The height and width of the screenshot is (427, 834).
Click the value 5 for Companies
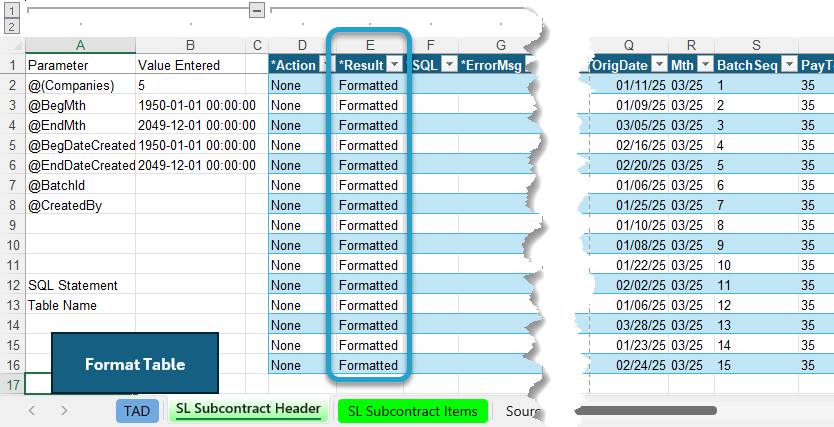190,85
